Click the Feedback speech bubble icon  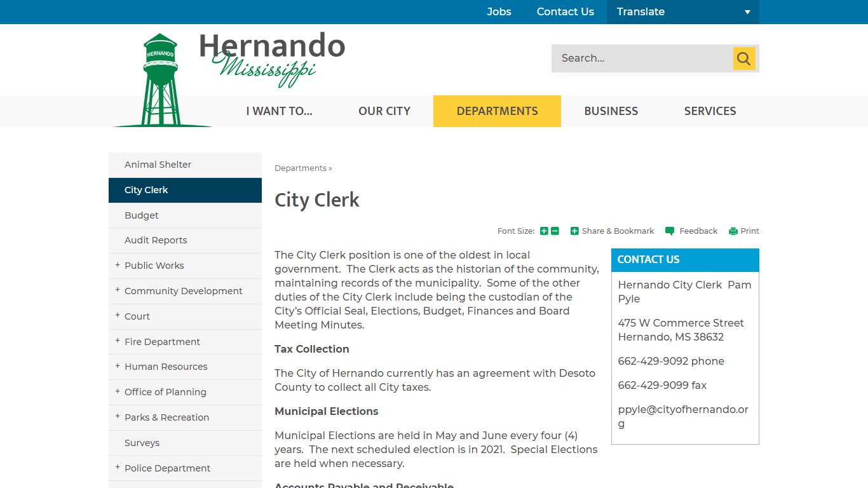(670, 231)
